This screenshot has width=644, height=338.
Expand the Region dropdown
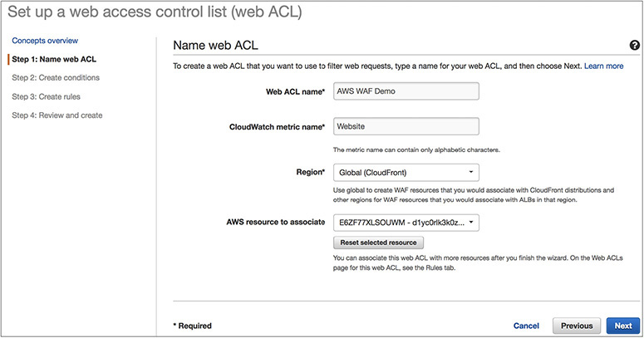pos(405,173)
